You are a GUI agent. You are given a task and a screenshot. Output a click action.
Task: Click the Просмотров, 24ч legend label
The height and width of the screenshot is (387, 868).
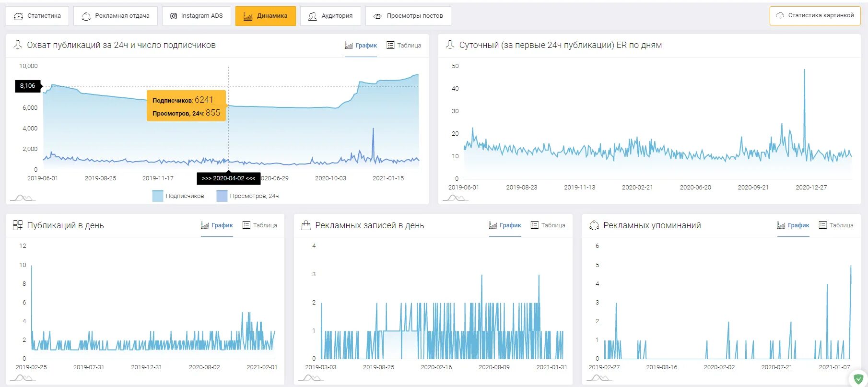[x=254, y=196]
